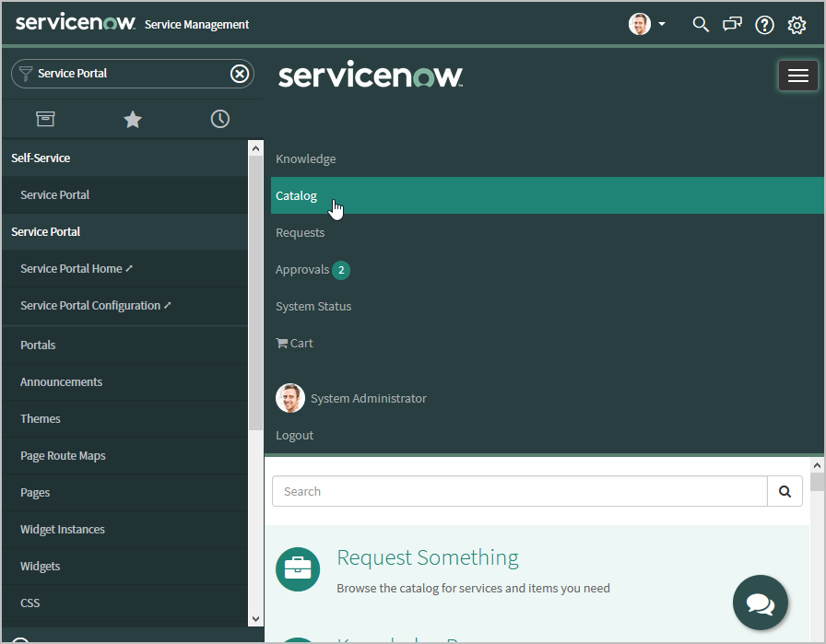The height and width of the screenshot is (644, 826).
Task: Open Request Something link
Action: (428, 557)
